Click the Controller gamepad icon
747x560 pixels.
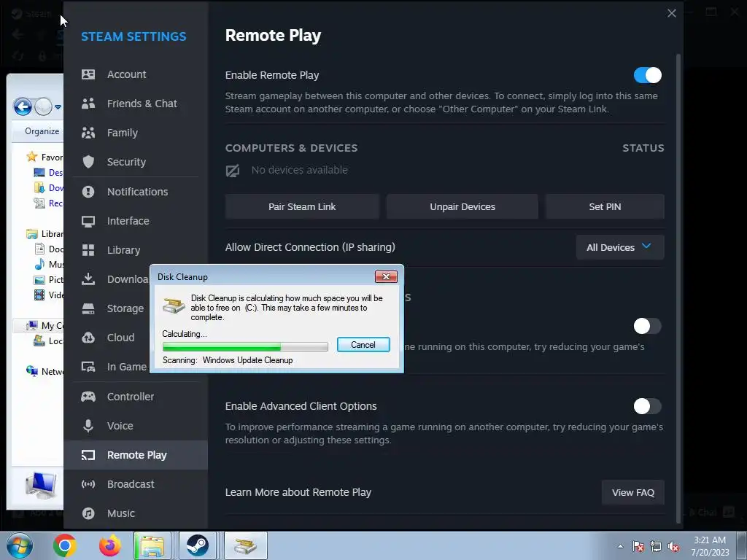point(88,397)
